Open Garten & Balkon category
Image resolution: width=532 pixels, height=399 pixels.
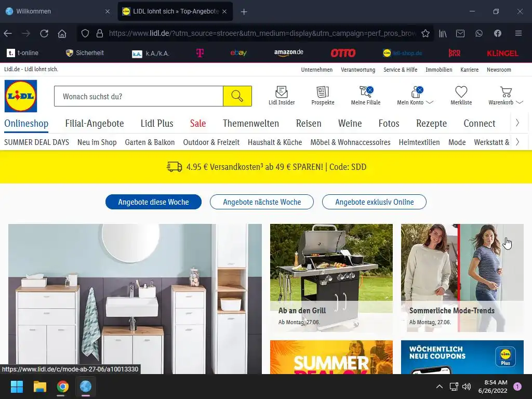point(150,142)
